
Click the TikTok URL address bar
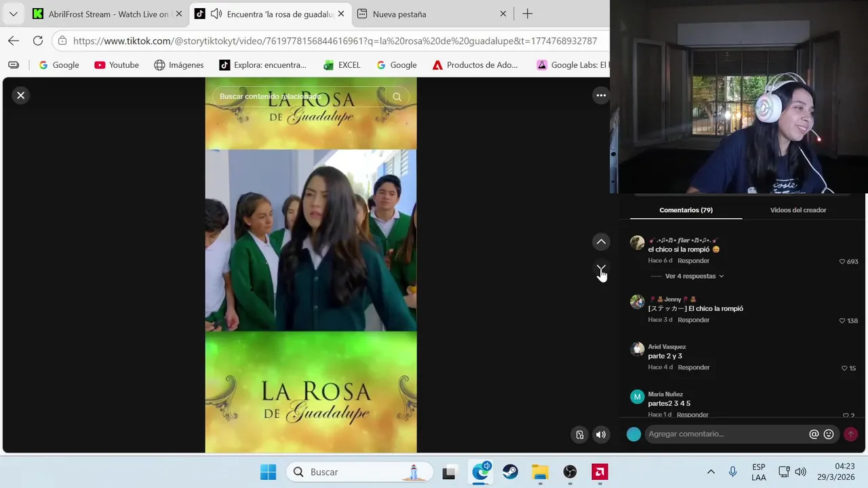(x=335, y=41)
